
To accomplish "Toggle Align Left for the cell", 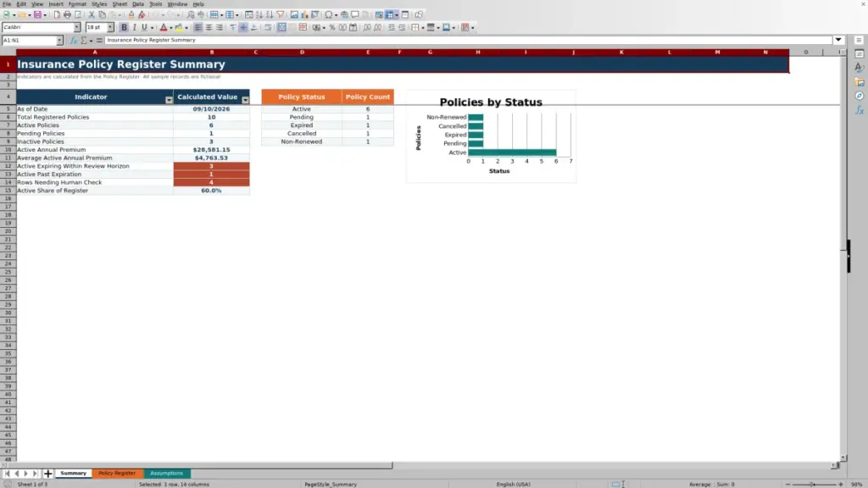I will click(x=198, y=28).
